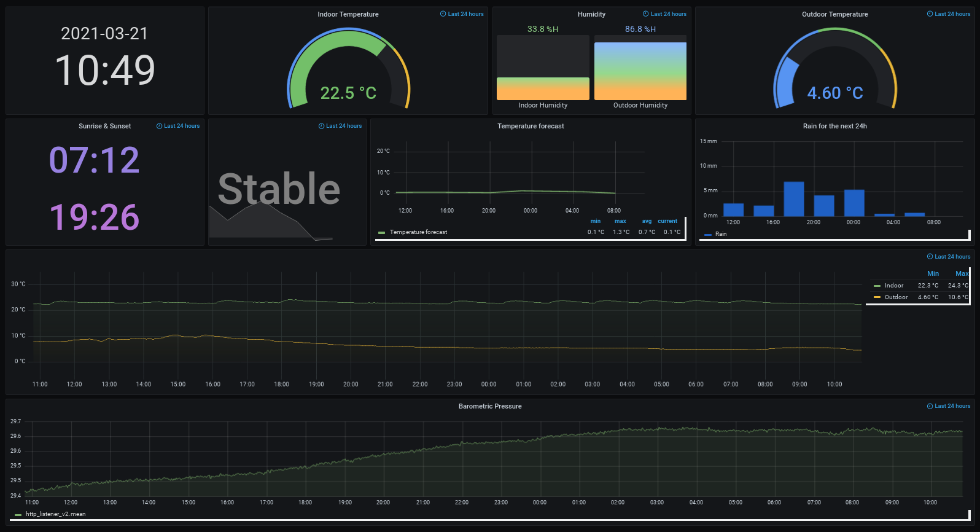Toggle the http_listener_v2.mean legend series
The image size is (980, 532).
(x=56, y=514)
